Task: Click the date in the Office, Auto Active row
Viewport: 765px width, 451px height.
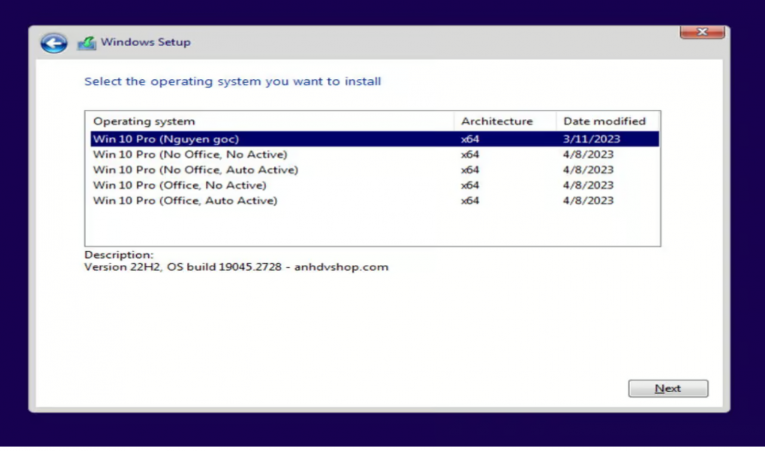Action: (x=588, y=201)
